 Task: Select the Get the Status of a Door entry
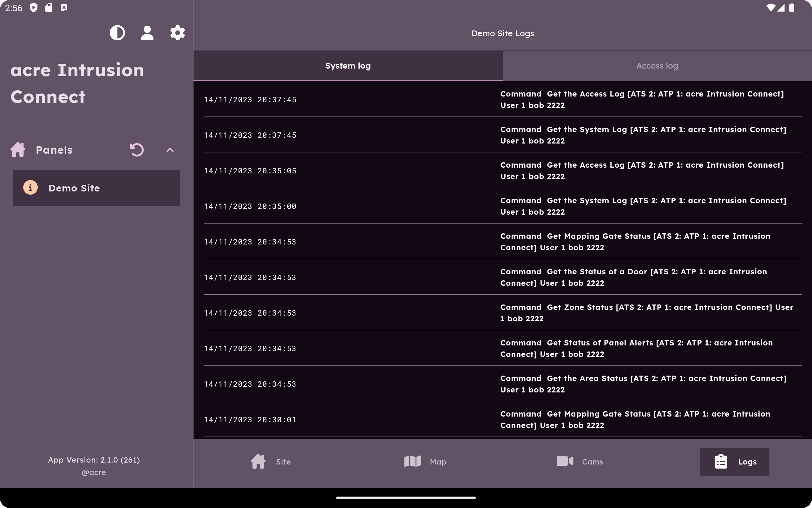pyautogui.click(x=503, y=277)
